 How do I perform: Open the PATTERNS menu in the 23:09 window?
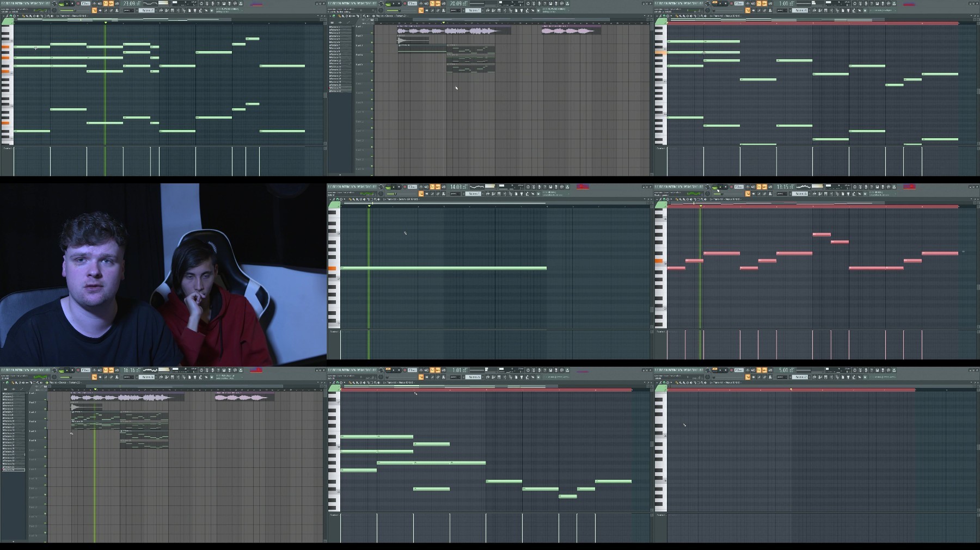click(x=19, y=3)
